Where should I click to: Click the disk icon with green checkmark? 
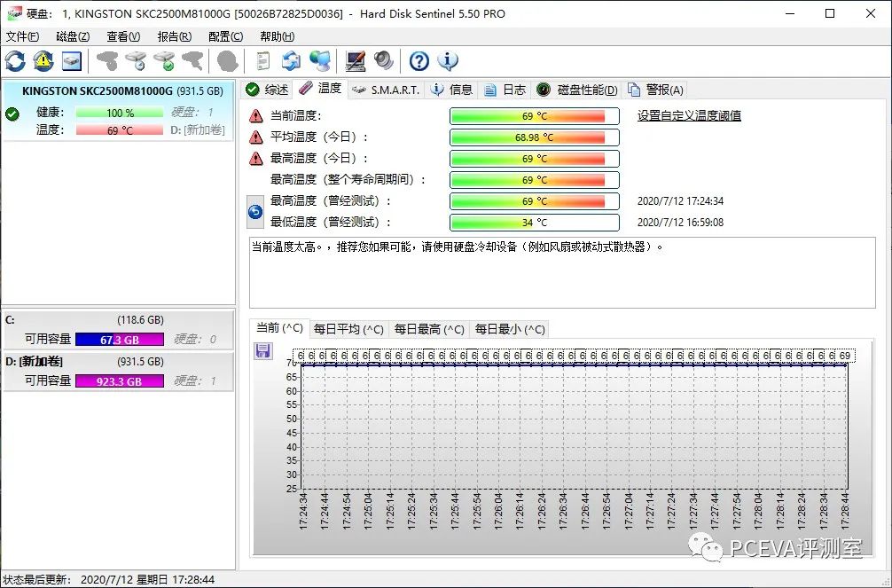[x=164, y=61]
